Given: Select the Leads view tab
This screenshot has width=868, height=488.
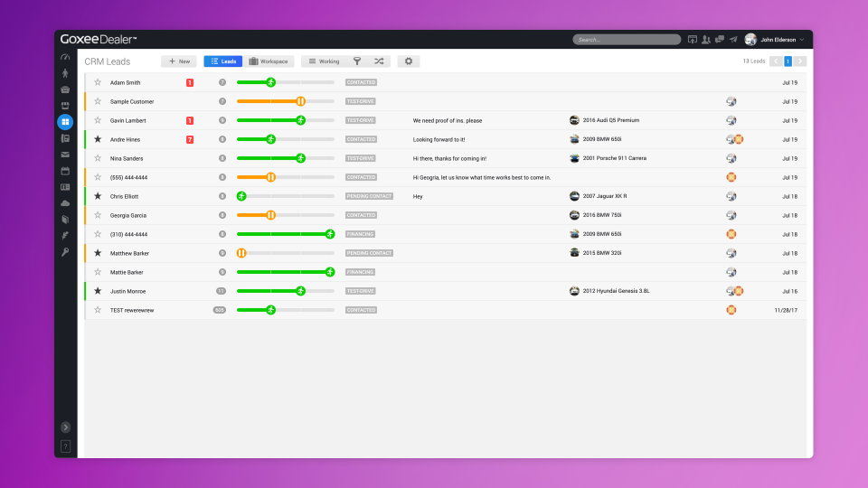Looking at the screenshot, I should 223,61.
